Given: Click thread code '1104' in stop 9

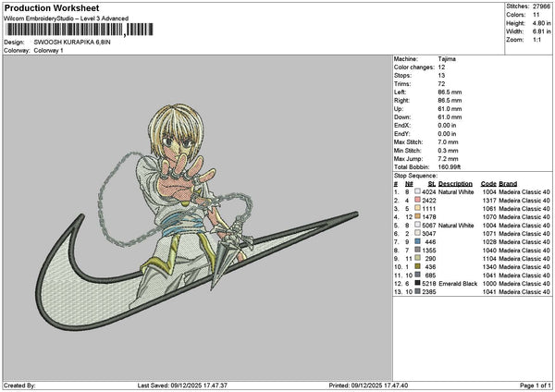Looking at the screenshot, I should point(489,259).
